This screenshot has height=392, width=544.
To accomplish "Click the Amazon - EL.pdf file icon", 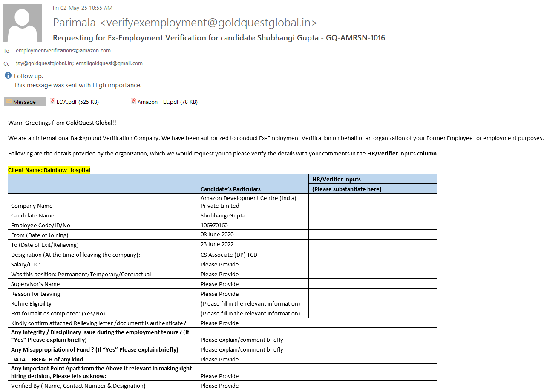I will [x=133, y=102].
